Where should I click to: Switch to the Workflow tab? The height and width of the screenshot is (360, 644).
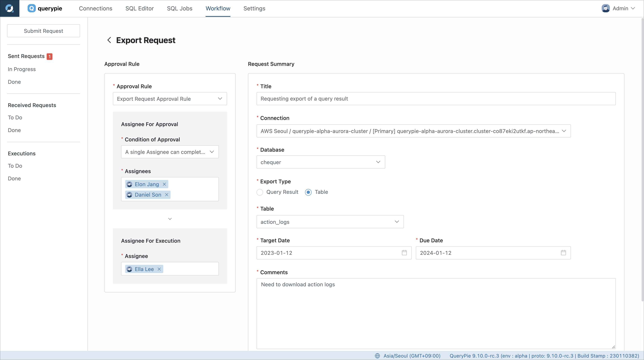[218, 9]
